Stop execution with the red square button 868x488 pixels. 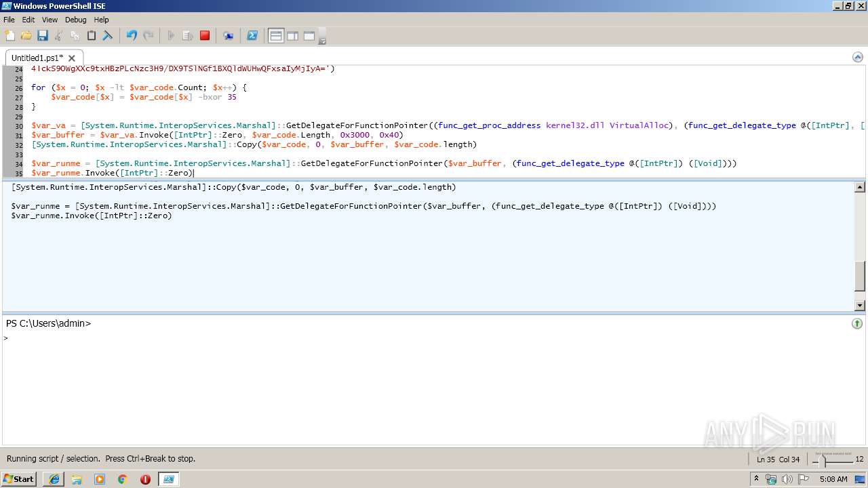click(204, 36)
